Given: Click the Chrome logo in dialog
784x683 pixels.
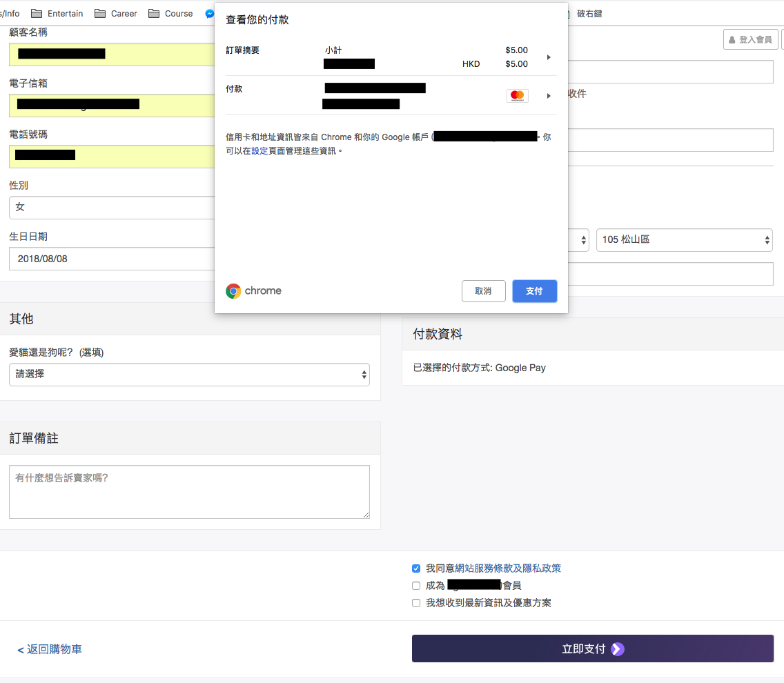Looking at the screenshot, I should (x=233, y=291).
